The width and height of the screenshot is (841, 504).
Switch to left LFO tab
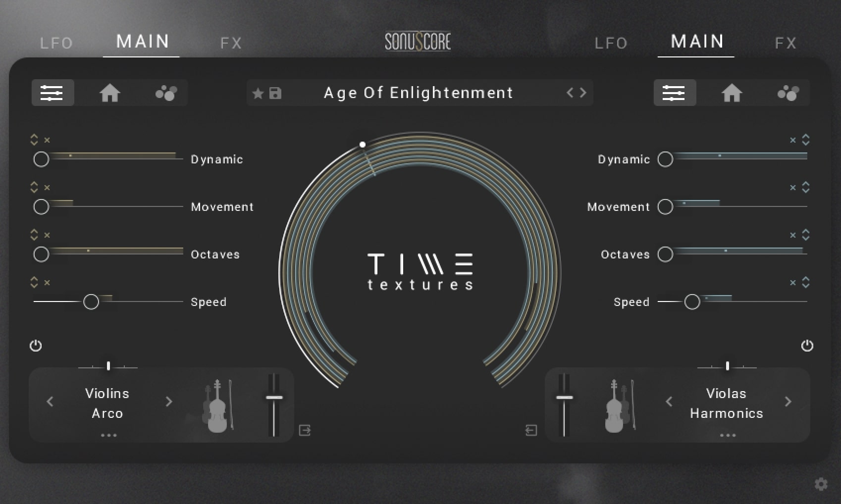[56, 43]
